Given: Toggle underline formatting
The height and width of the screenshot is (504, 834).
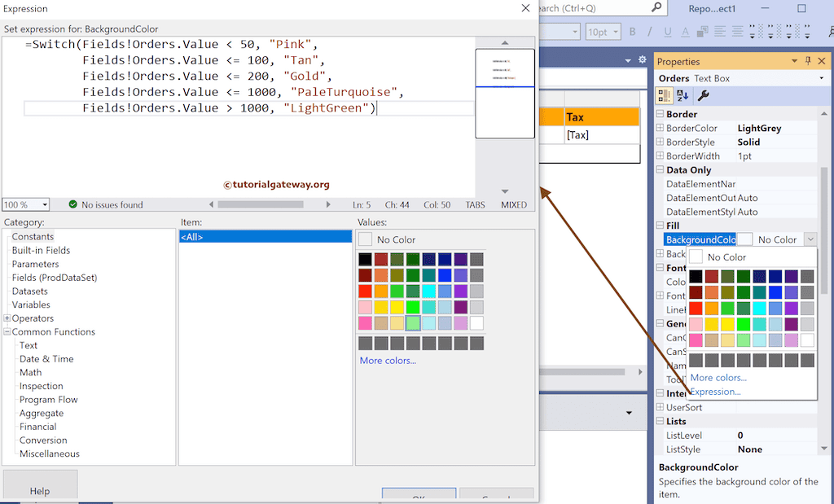Looking at the screenshot, I should pos(668,31).
